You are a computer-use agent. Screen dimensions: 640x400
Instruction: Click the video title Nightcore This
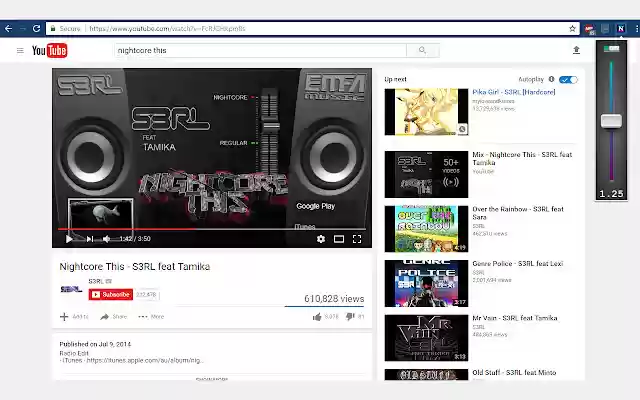(x=135, y=267)
